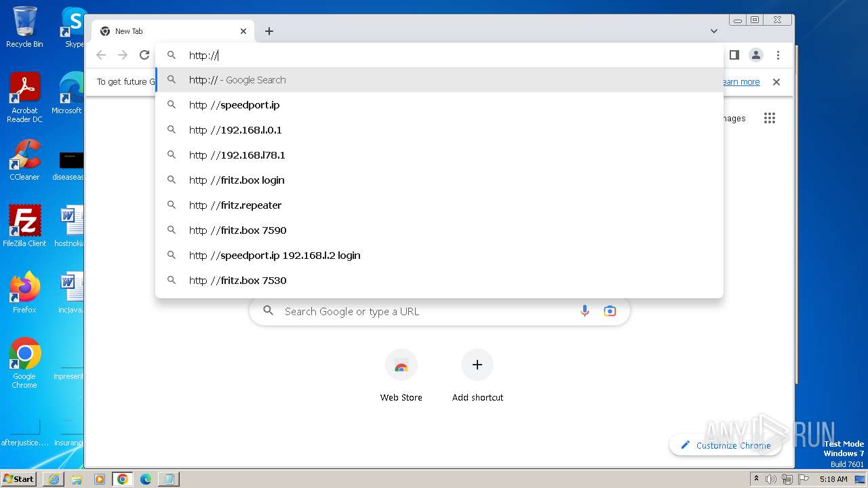Open the Google apps grid
Screen dimensions: 868x488
769,118
